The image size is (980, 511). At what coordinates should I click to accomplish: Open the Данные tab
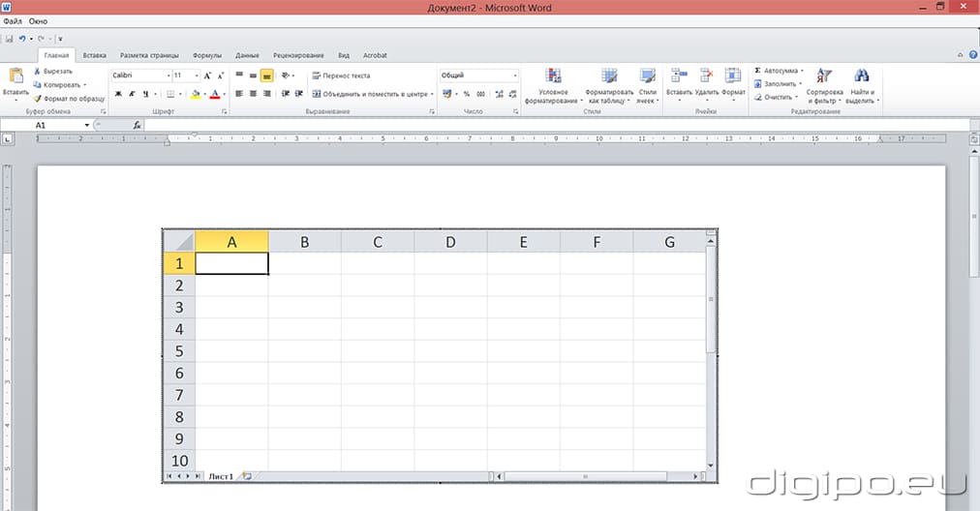pos(247,55)
